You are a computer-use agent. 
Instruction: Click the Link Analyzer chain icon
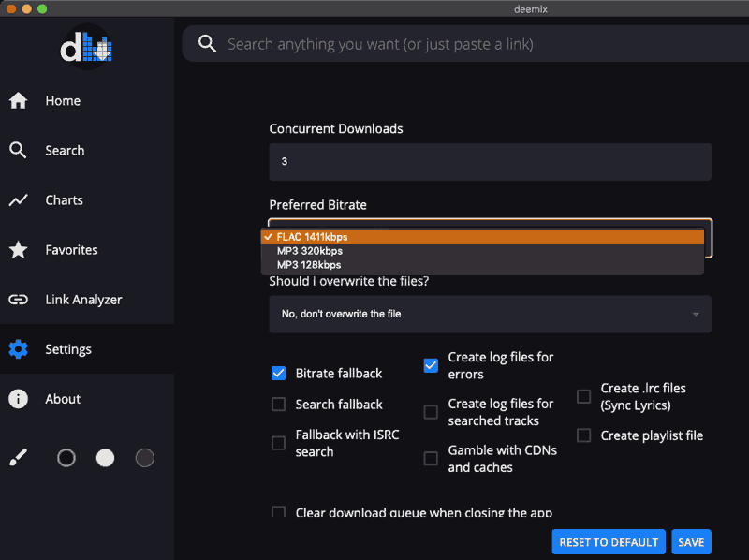point(18,300)
